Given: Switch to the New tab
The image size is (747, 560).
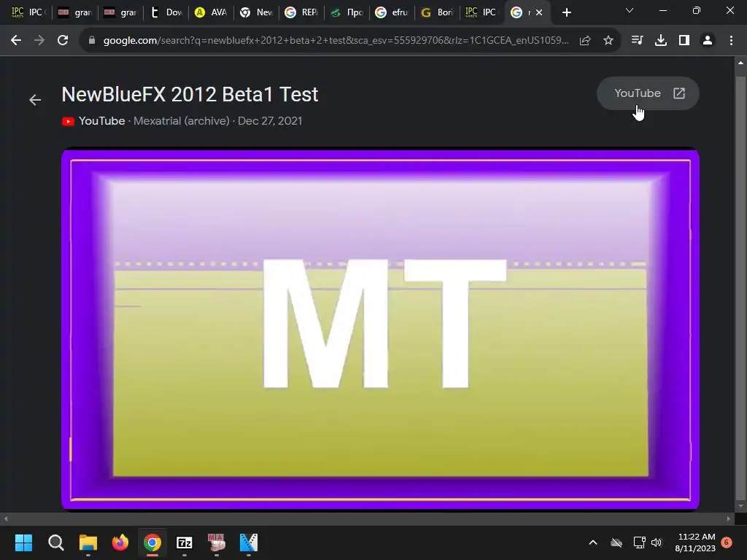Looking at the screenshot, I should tap(257, 12).
